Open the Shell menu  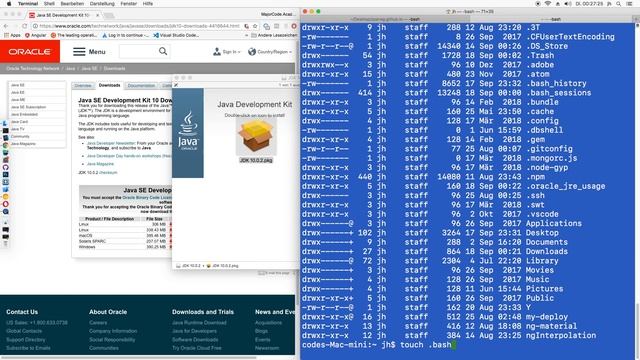click(x=49, y=4)
